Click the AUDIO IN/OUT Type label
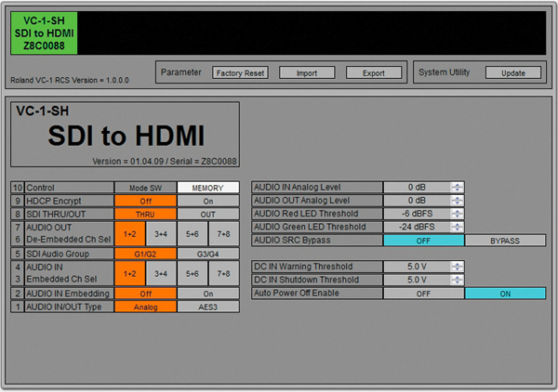558x392 pixels. point(63,307)
